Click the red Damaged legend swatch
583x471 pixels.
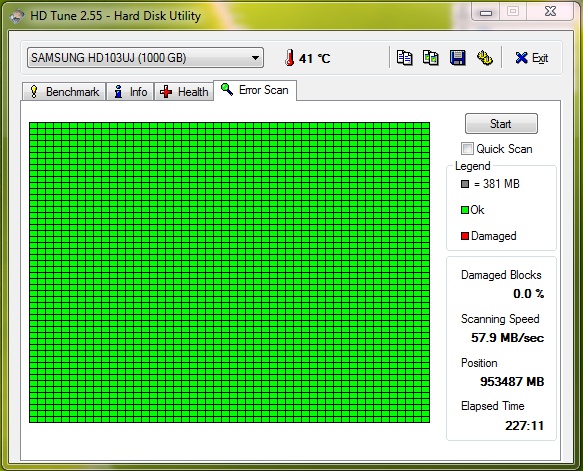(465, 236)
